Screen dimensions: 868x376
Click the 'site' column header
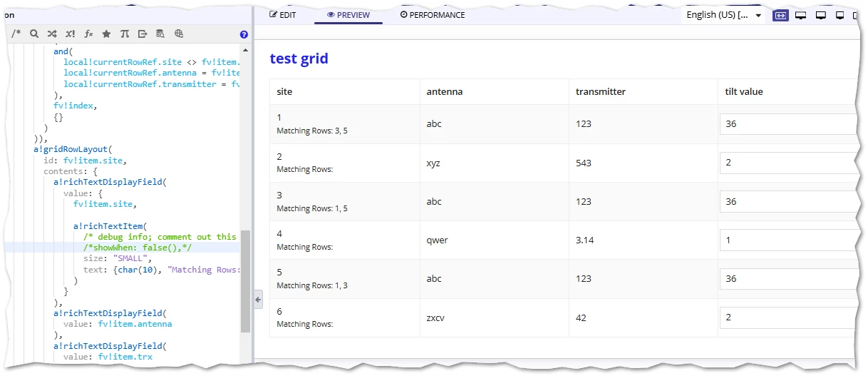coord(284,91)
